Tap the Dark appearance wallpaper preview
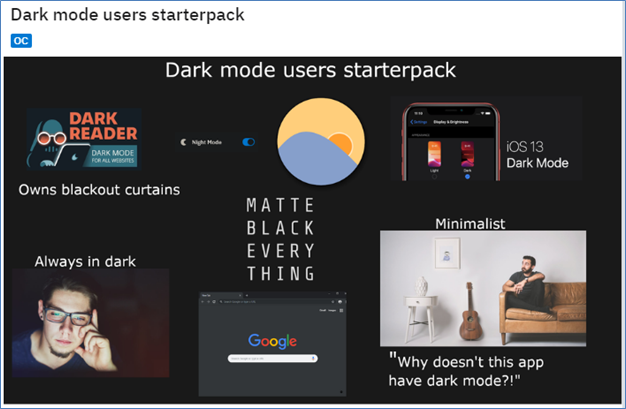The height and width of the screenshot is (409, 626). coord(468,154)
